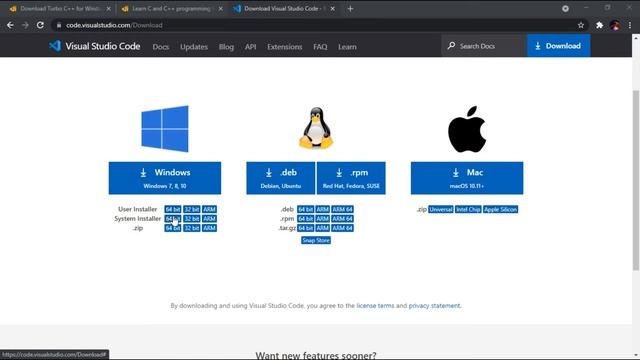Screen dimensions: 640x360
Task: Choose Windows .zip 64 bit
Action: pos(173,228)
